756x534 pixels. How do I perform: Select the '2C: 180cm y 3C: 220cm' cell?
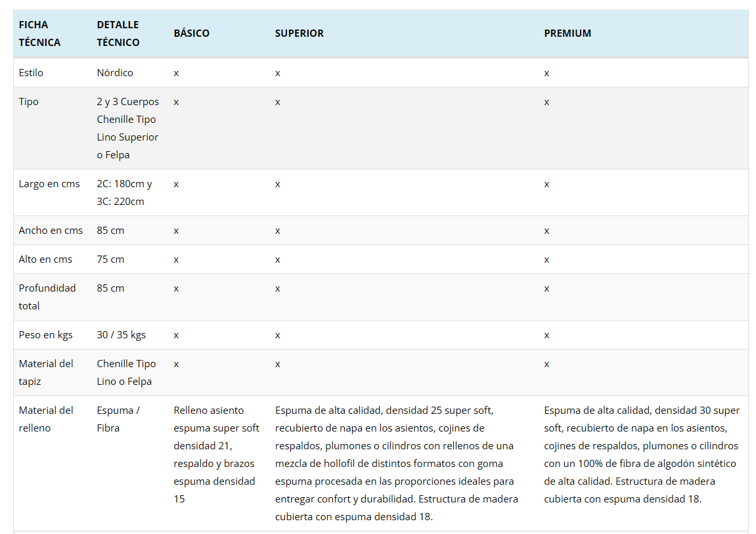(x=124, y=192)
